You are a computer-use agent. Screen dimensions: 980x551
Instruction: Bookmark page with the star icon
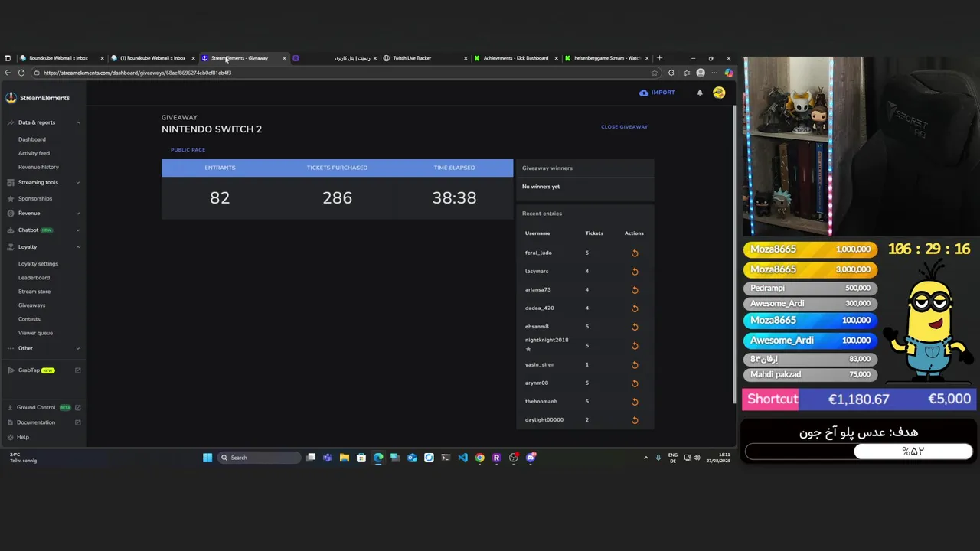655,73
